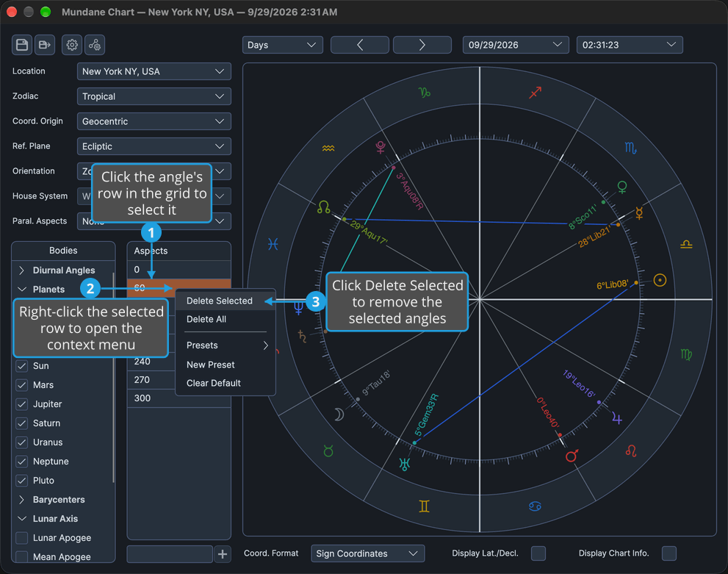728x574 pixels.
Task: Click the Scorpio sign symbol
Action: [x=630, y=148]
